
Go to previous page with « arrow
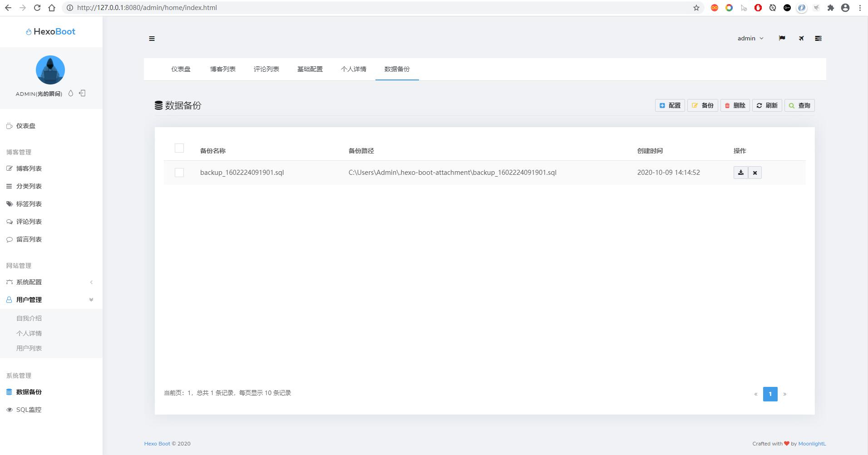coord(756,394)
